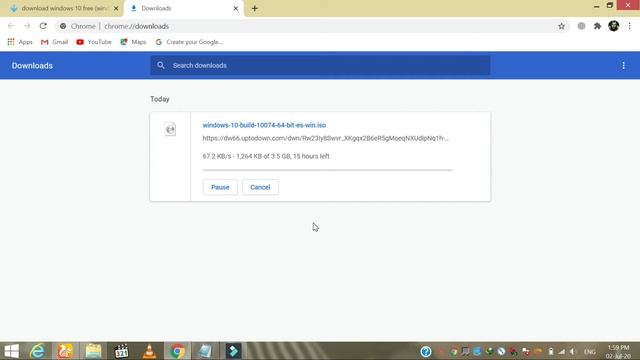
Task: Open the Windows Start button
Action: pos(11,351)
